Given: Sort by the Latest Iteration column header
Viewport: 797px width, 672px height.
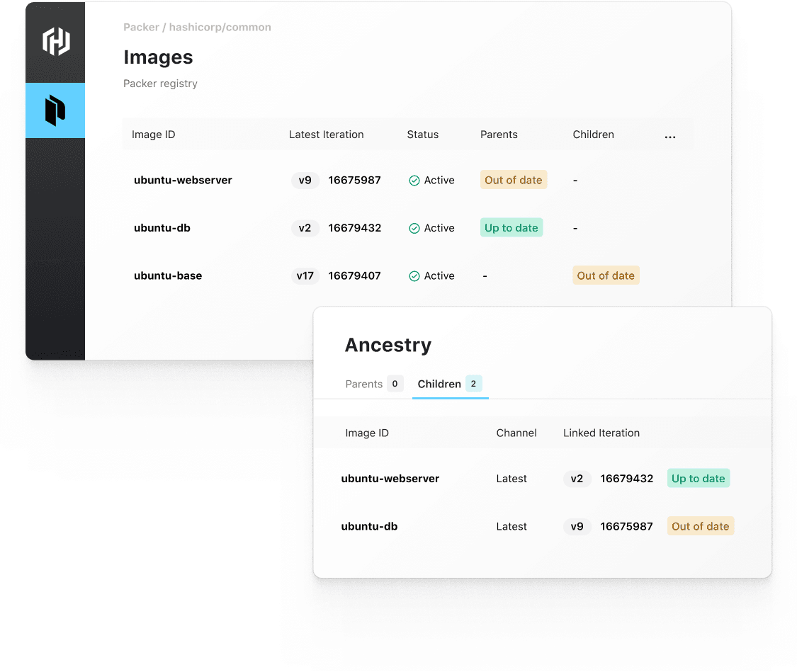Looking at the screenshot, I should tap(326, 135).
